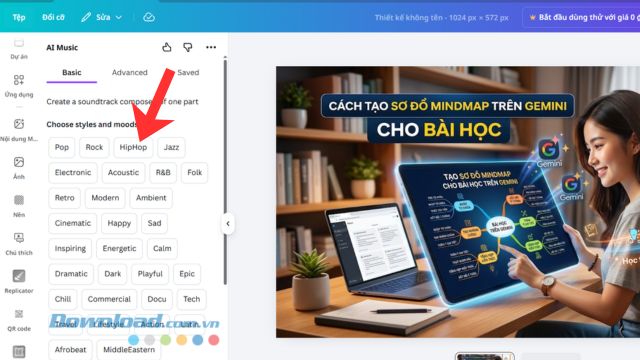This screenshot has height=360, width=640.
Task: Open Ảnh photos in the sidebar
Action: tap(19, 168)
